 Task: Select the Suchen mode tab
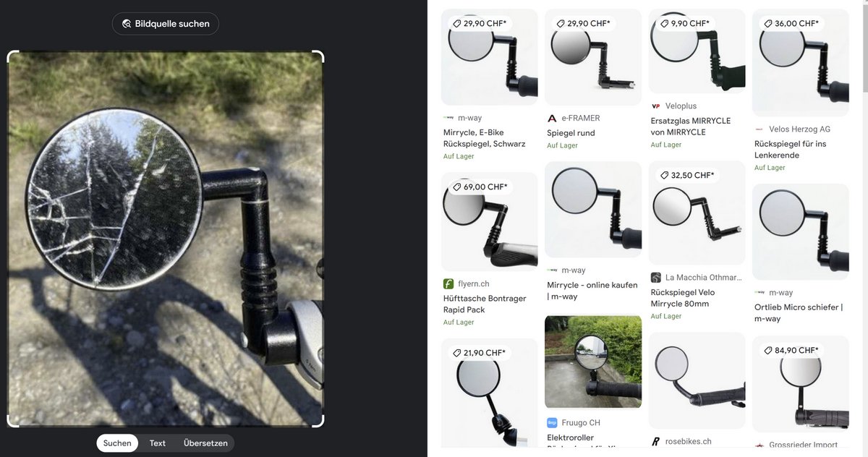pyautogui.click(x=117, y=443)
